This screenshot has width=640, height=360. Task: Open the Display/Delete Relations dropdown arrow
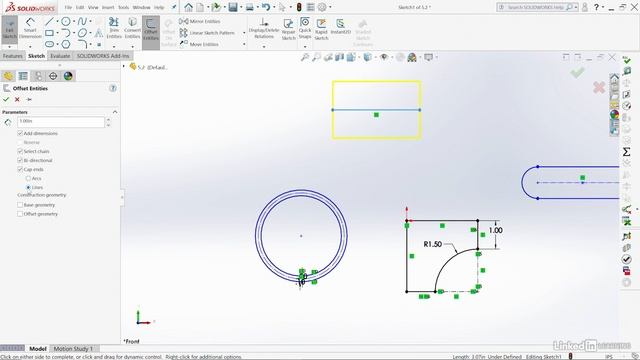coord(264,47)
